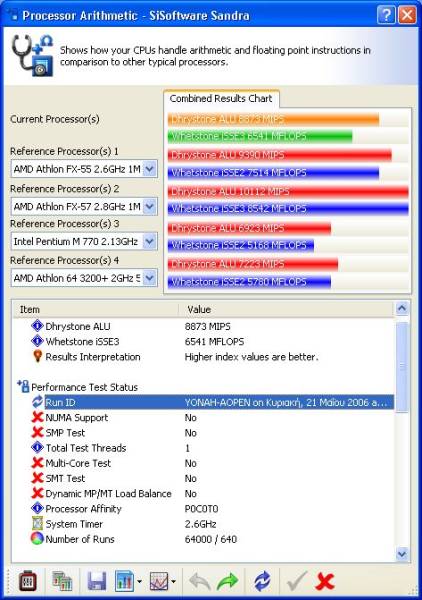Image resolution: width=422 pixels, height=600 pixels.
Task: Click the AMD Athlon FX-55 combo box text
Action: (x=77, y=169)
